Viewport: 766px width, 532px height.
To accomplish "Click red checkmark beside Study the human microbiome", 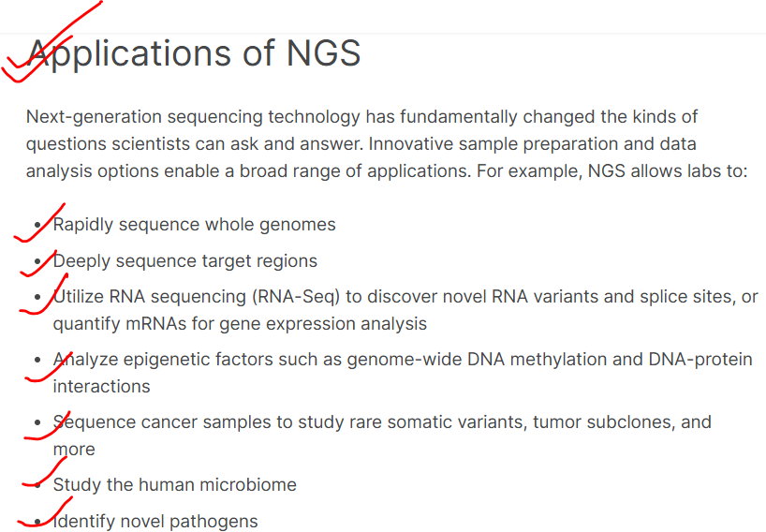I will tap(44, 472).
